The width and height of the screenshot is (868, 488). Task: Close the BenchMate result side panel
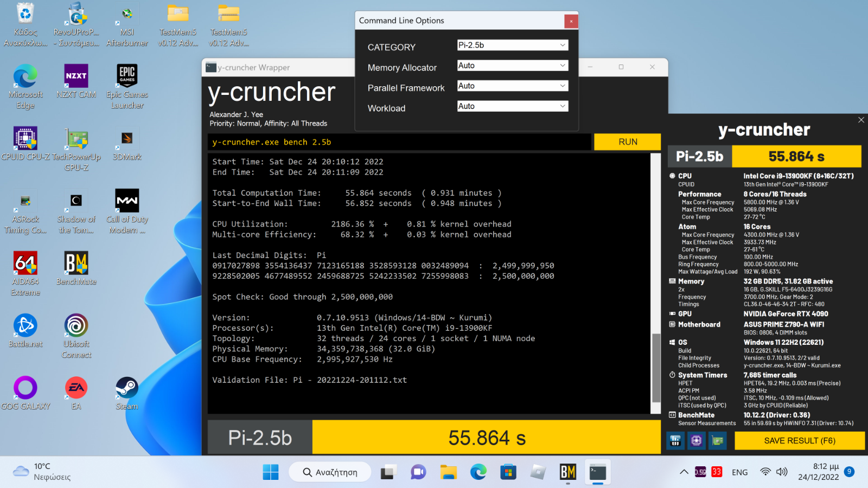click(x=861, y=120)
